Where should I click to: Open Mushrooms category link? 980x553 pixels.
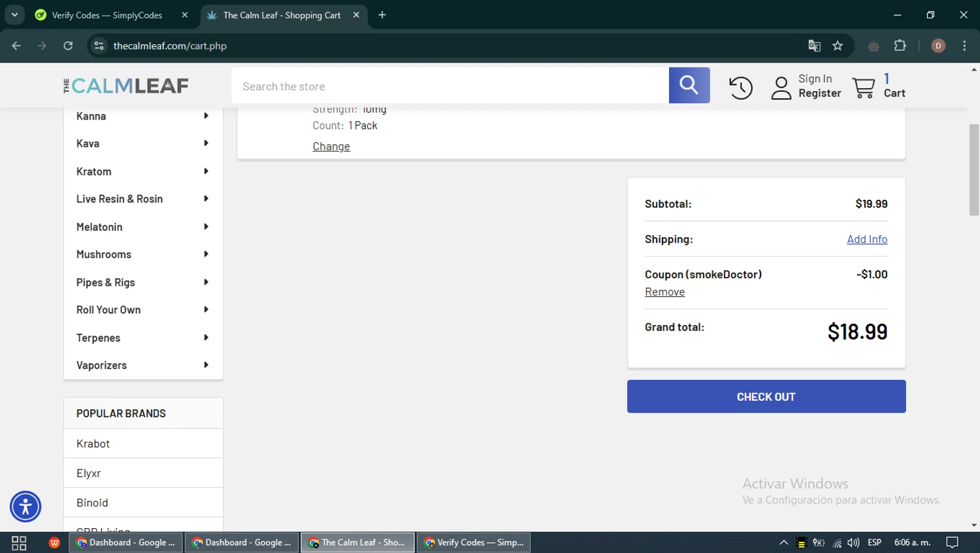(x=103, y=255)
